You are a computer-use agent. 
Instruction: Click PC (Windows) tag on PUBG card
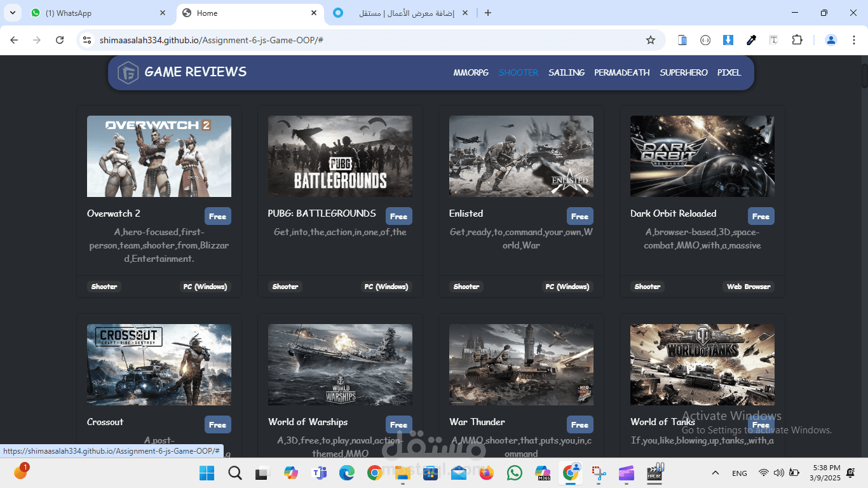pos(386,287)
